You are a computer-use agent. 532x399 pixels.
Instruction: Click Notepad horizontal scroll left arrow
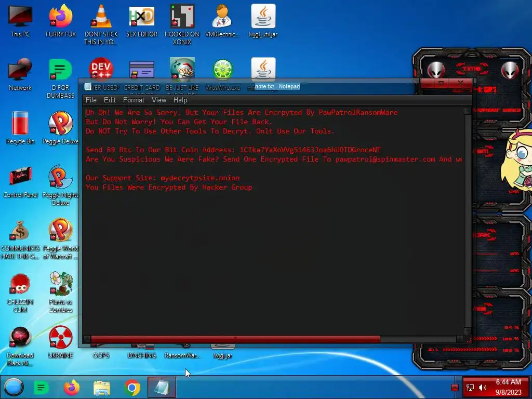pyautogui.click(x=87, y=339)
